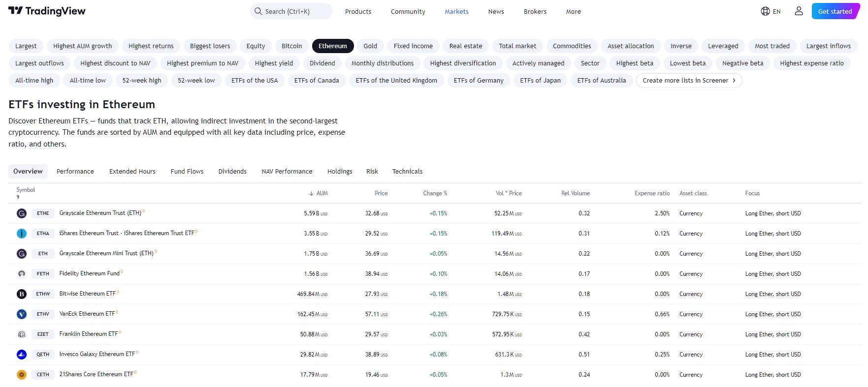The height and width of the screenshot is (387, 868).
Task: Click the Get started button
Action: coord(835,11)
